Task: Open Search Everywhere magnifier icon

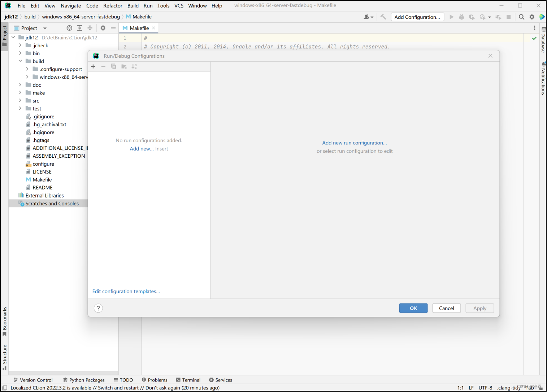Action: pos(522,17)
